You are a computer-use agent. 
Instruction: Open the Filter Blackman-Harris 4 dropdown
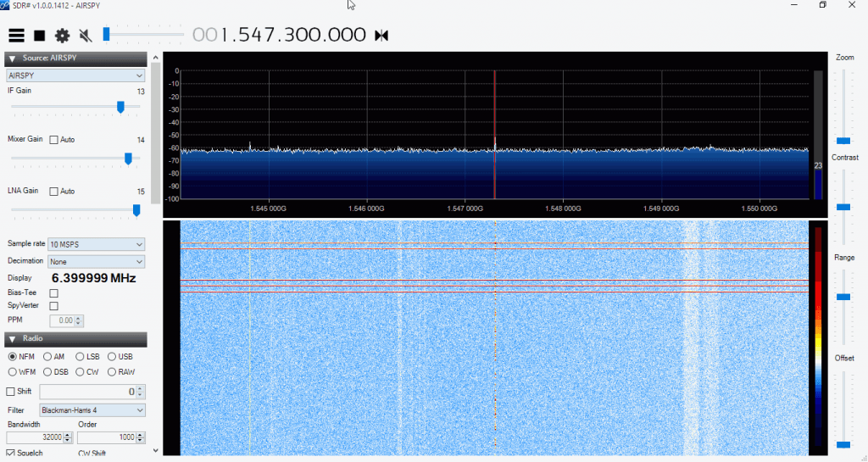(x=92, y=410)
